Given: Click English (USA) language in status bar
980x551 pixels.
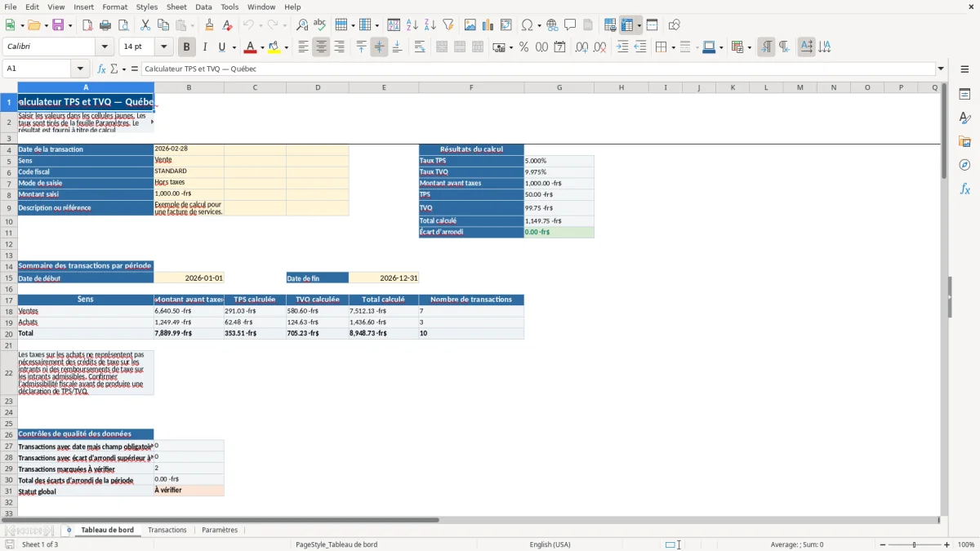Looking at the screenshot, I should coord(550,544).
